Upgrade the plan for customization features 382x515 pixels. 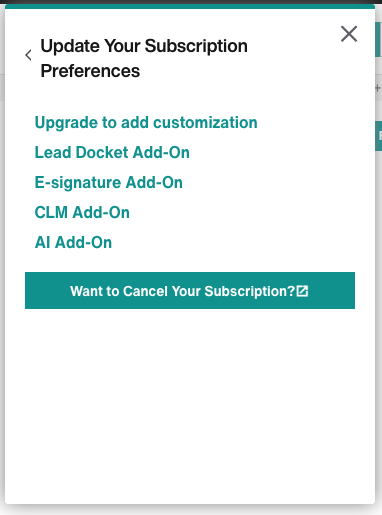(146, 122)
